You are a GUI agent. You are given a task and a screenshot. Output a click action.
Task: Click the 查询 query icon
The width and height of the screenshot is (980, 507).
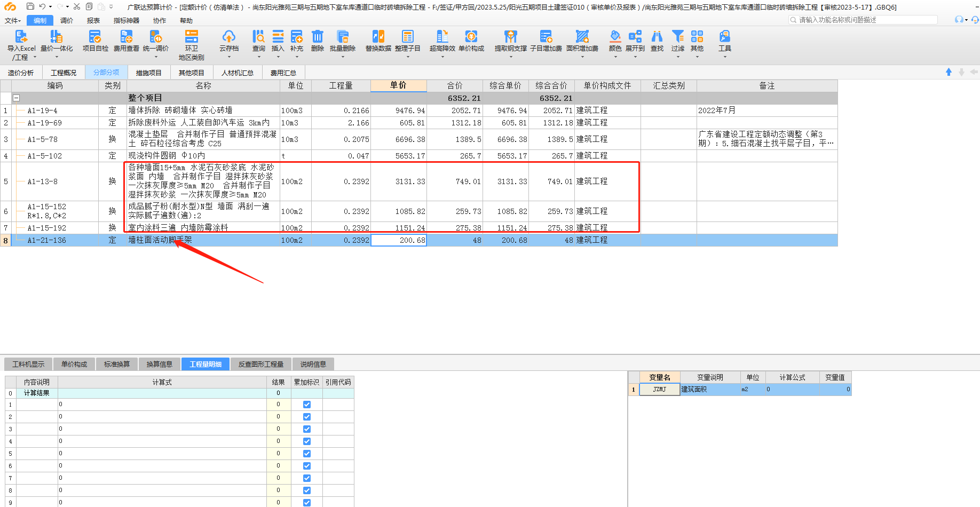pos(259,36)
